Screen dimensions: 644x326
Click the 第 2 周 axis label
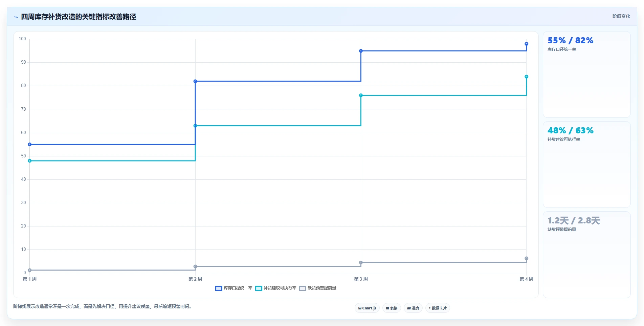[x=195, y=279]
